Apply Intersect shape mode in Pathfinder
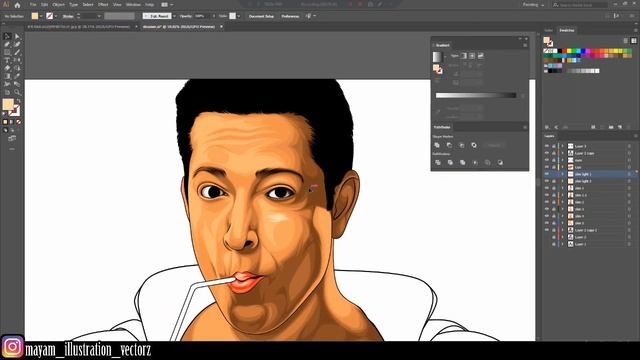This screenshot has height=360, width=640. click(462, 145)
